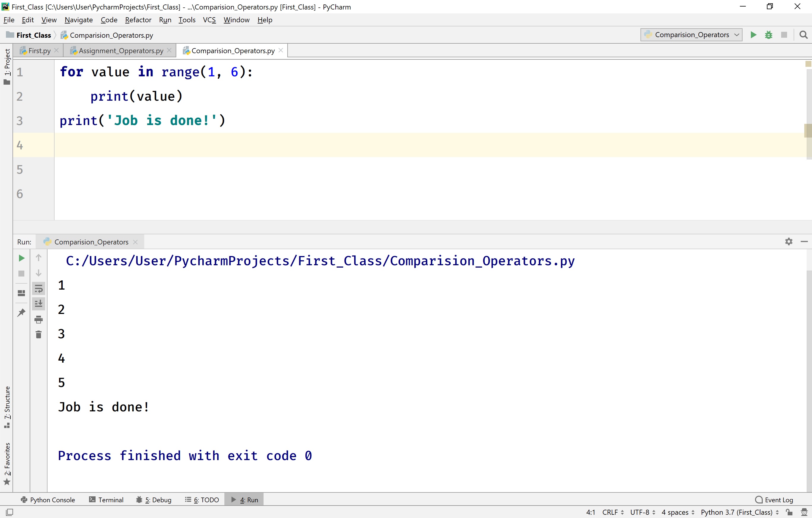Screen dimensions: 812x518
Task: Toggle scroll-to-end in the Run console
Action: pos(39,304)
